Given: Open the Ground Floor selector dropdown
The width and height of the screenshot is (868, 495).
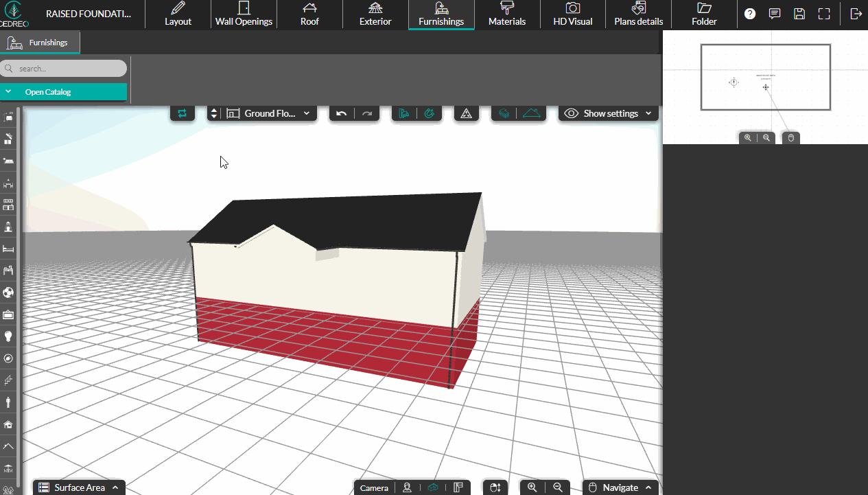Looking at the screenshot, I should pos(272,113).
